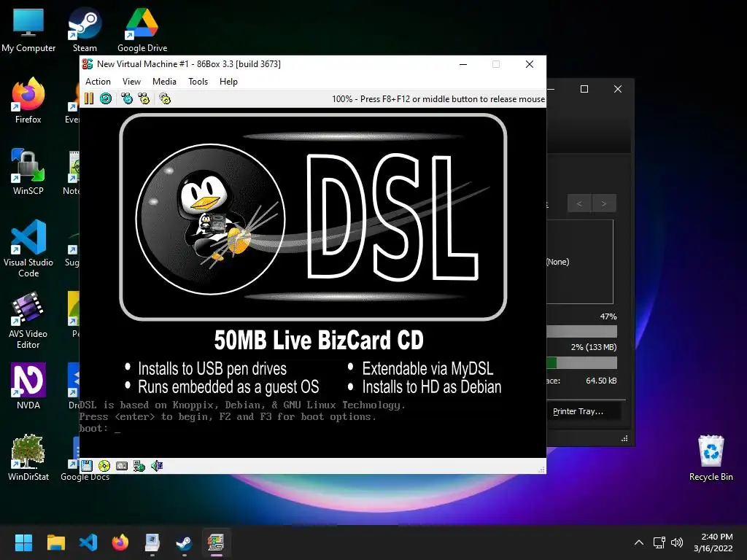The image size is (747, 560).
Task: Click the old computer app icon in the taskbar
Action: click(152, 542)
